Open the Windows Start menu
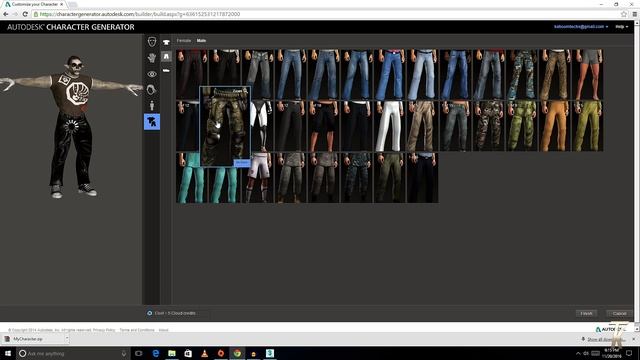The height and width of the screenshot is (360, 640). (8, 353)
